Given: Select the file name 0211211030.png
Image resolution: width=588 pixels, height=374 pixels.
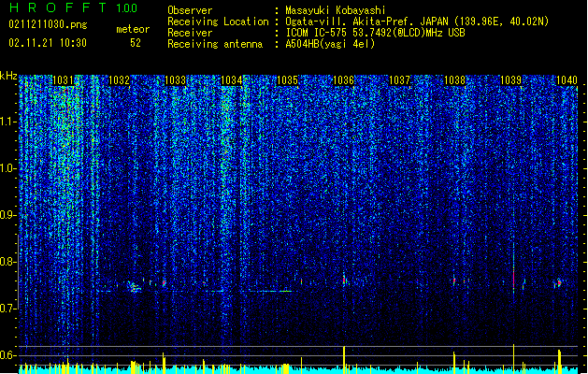Looking at the screenshot, I should click(x=48, y=24).
